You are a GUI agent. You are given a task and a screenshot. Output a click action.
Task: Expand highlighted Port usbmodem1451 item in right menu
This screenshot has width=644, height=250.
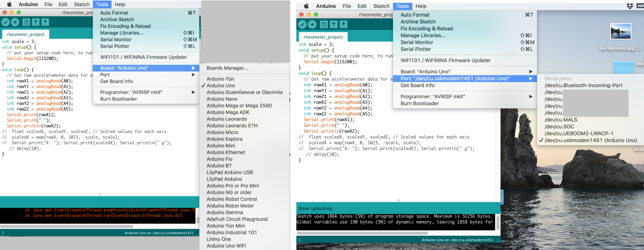pos(465,79)
